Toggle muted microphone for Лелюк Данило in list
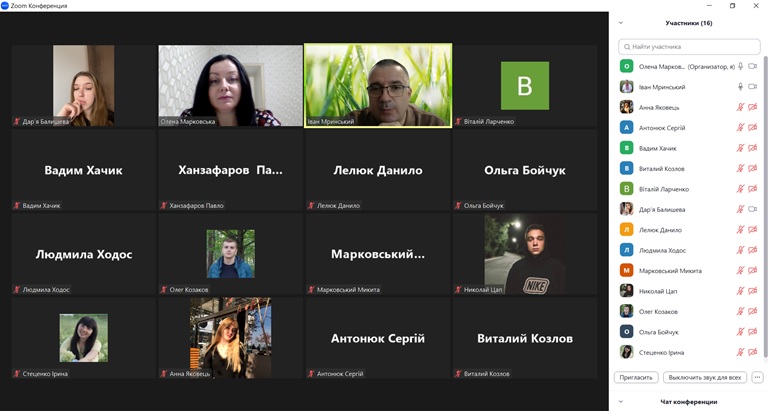The width and height of the screenshot is (769, 411). 741,230
